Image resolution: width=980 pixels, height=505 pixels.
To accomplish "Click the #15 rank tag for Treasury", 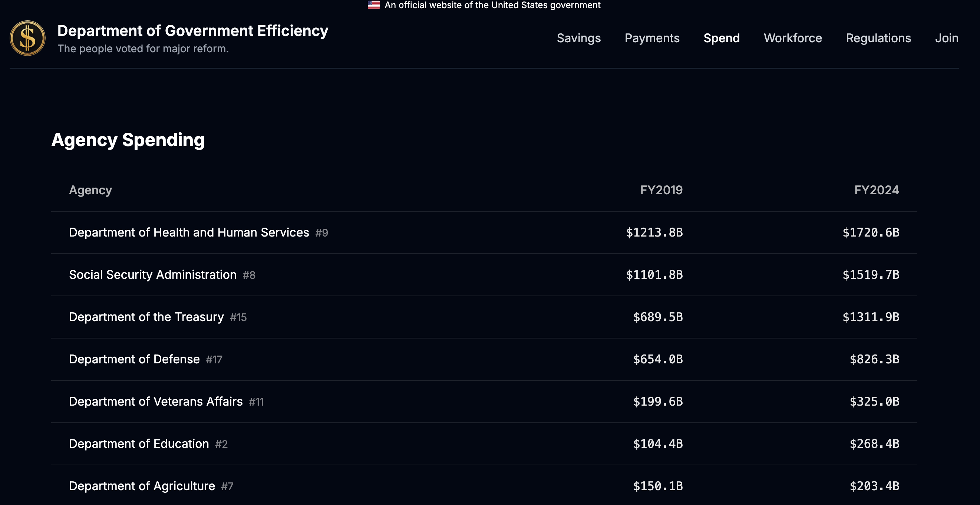I will coord(238,317).
